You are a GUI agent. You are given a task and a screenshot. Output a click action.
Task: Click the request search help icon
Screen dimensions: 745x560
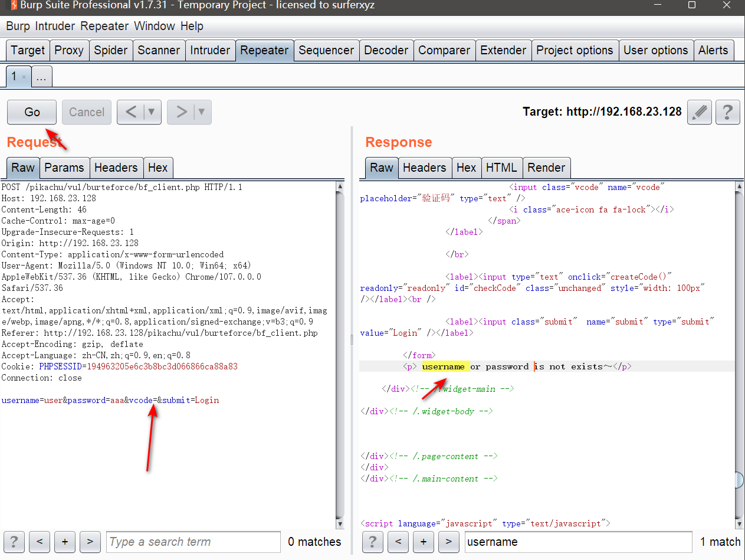click(x=14, y=542)
